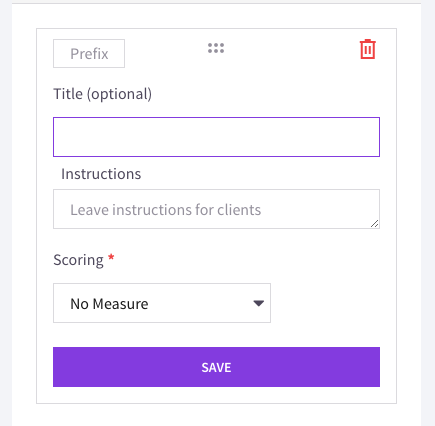The width and height of the screenshot is (435, 426).
Task: Click the Instructions label
Action: [x=101, y=174]
